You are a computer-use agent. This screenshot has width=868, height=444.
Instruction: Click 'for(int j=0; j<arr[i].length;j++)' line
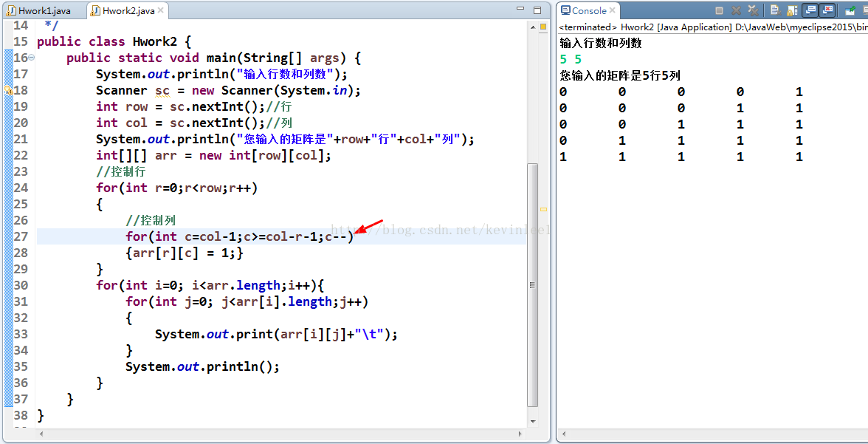coord(247,301)
